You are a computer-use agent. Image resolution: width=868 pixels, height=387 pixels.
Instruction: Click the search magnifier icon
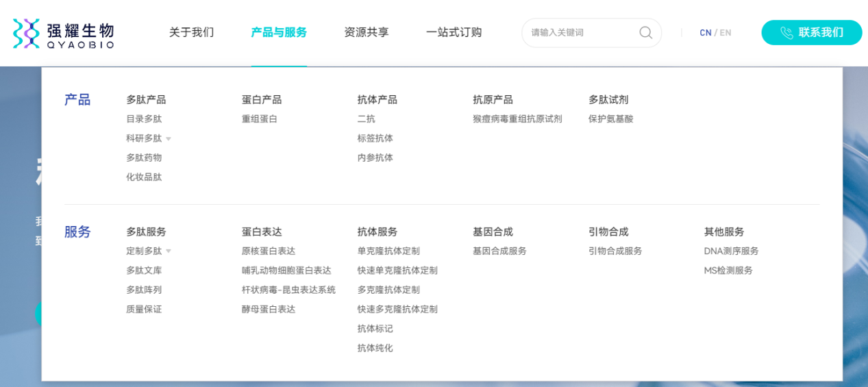tap(645, 33)
